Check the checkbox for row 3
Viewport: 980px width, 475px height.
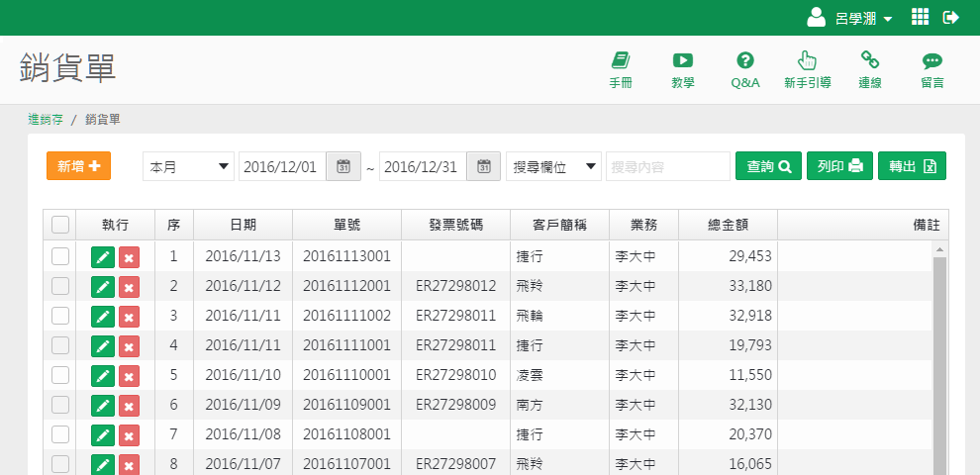point(60,316)
